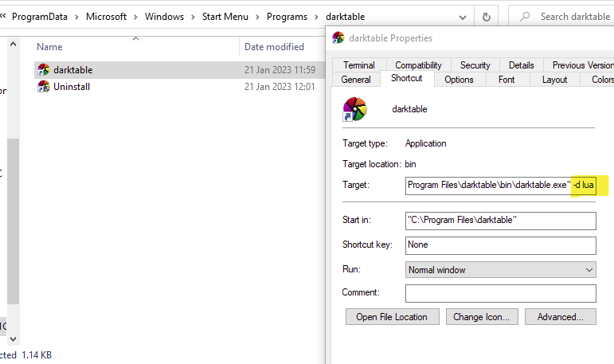Select the 'darktable' file name text
This screenshot has width=614, height=364.
pos(72,70)
